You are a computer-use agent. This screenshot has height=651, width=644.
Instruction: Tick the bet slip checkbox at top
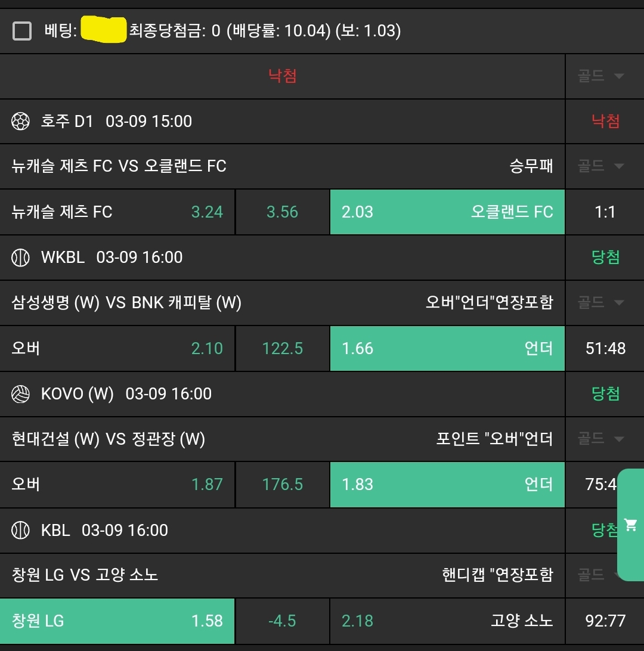click(x=22, y=30)
